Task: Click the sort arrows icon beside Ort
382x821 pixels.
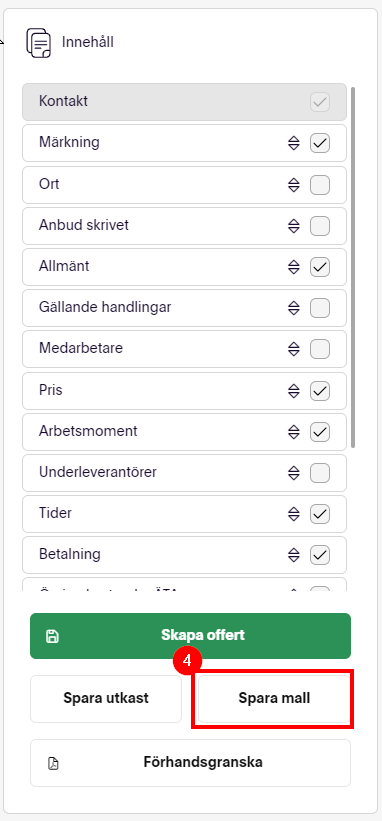Action: click(294, 184)
